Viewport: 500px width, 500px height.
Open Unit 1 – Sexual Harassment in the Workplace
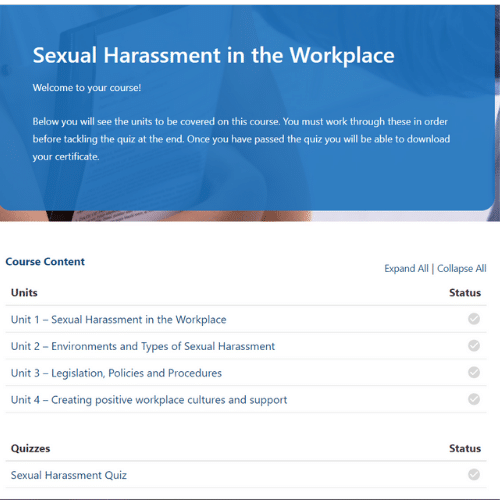[x=119, y=320]
